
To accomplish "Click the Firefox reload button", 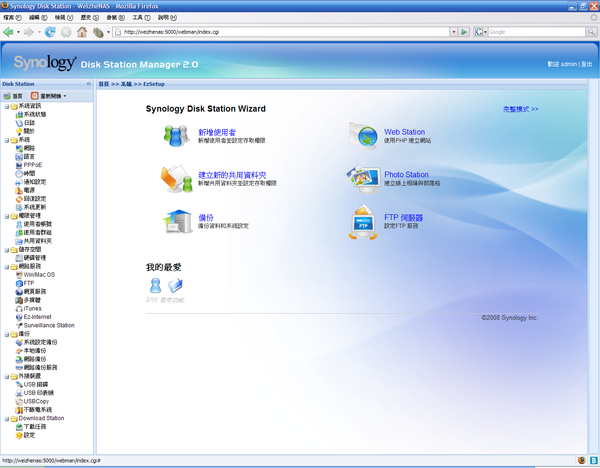I will [x=50, y=32].
